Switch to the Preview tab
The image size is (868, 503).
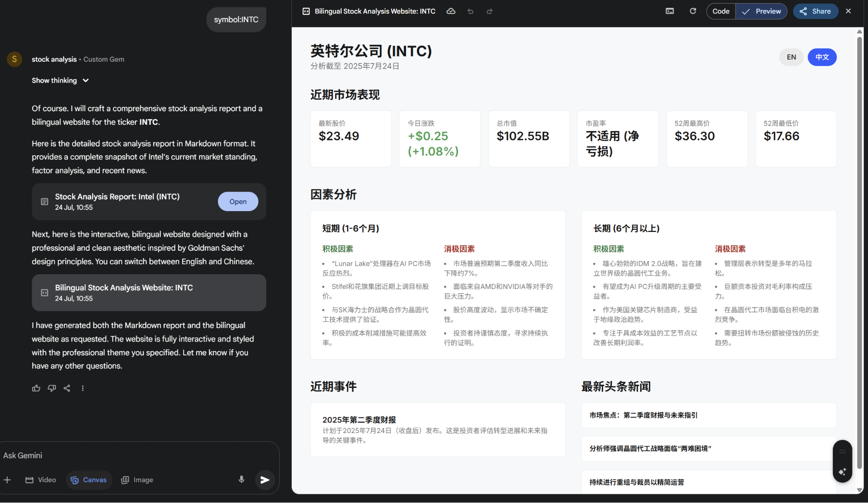[761, 11]
